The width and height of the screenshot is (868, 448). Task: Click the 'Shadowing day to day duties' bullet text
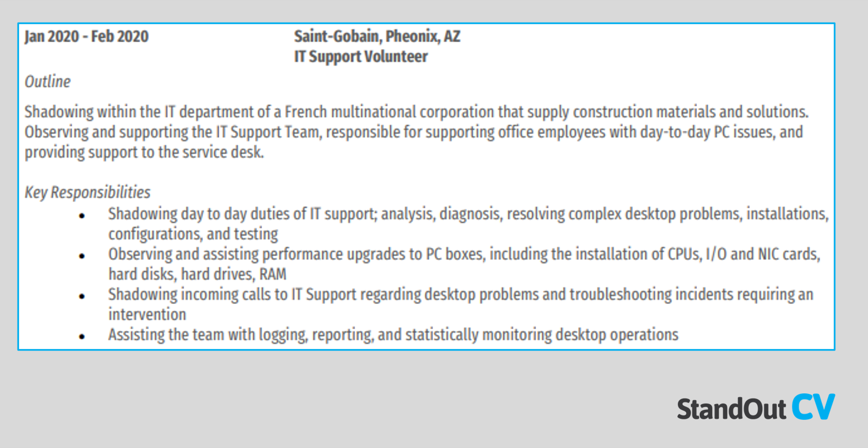(x=467, y=214)
